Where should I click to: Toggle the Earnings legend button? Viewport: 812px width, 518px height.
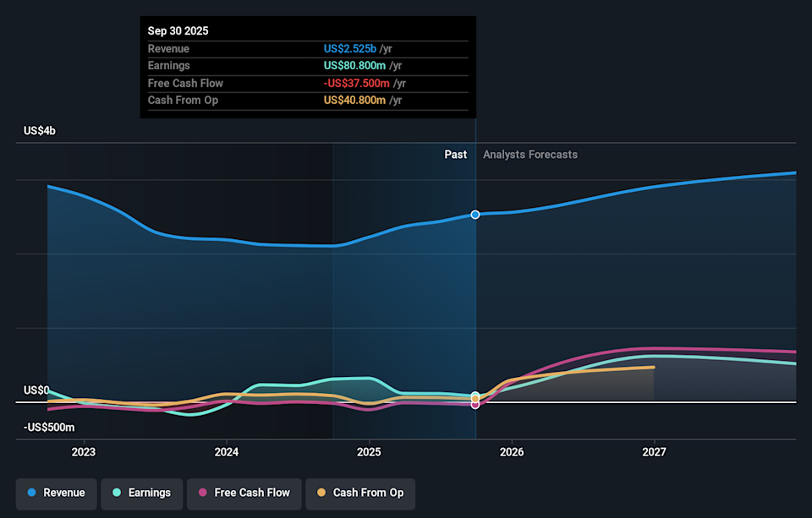[x=141, y=493]
